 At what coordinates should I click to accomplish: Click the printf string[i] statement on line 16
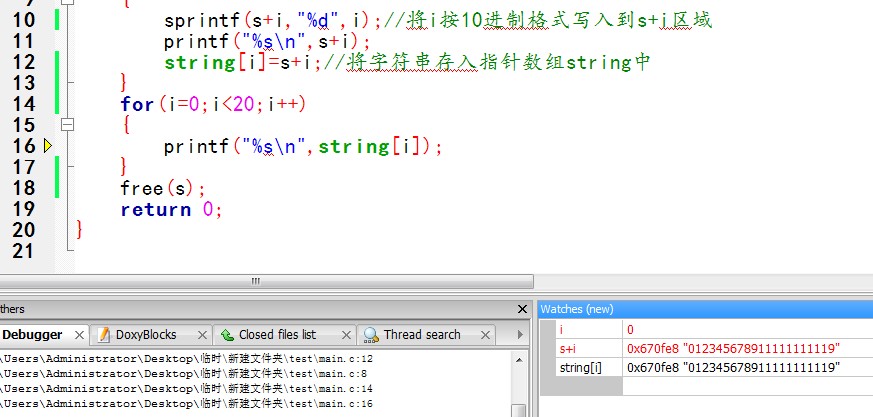[303, 146]
